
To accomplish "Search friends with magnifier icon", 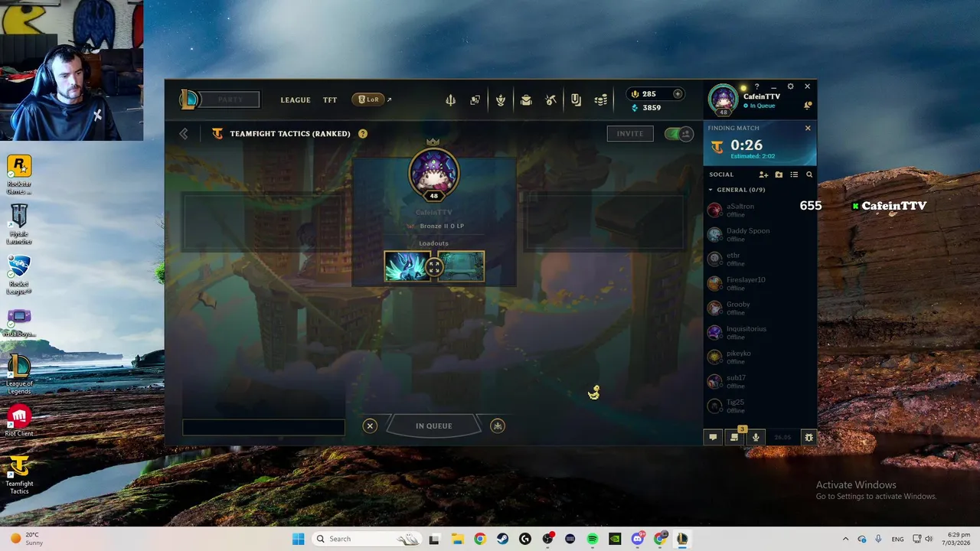I will coord(809,174).
